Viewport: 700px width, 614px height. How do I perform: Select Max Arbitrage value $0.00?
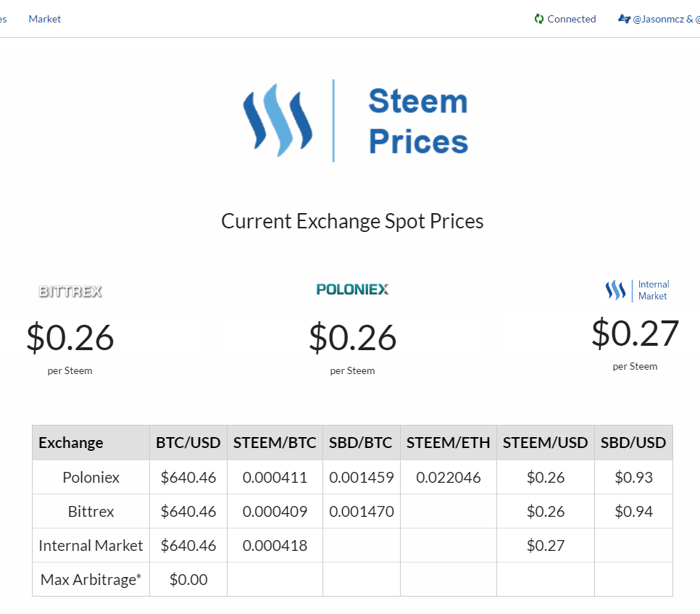pos(188,580)
